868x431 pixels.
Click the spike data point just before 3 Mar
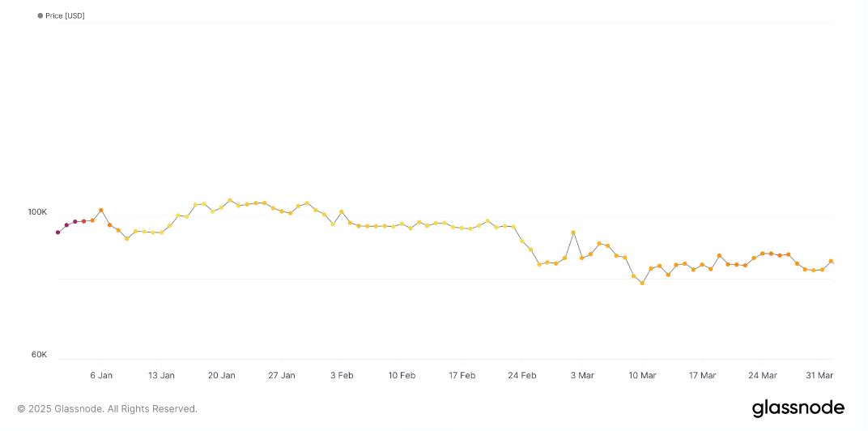(573, 233)
